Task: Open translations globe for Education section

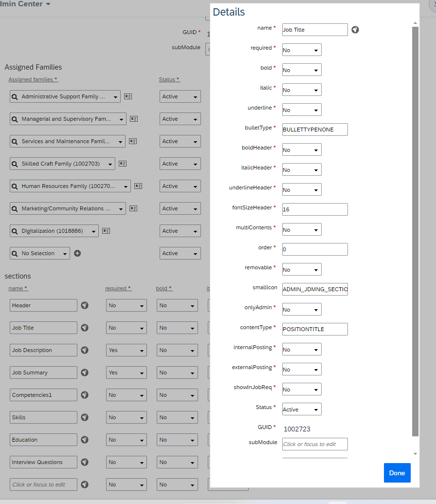Action: tap(85, 440)
